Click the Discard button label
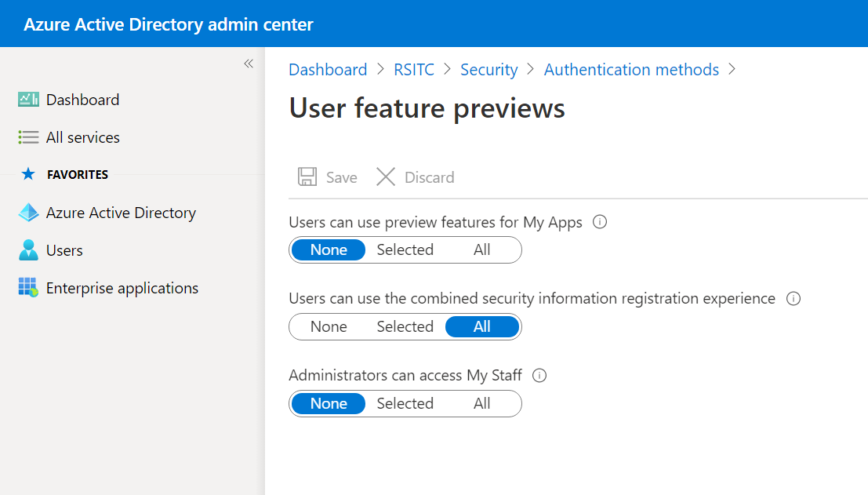This screenshot has height=495, width=868. point(430,177)
